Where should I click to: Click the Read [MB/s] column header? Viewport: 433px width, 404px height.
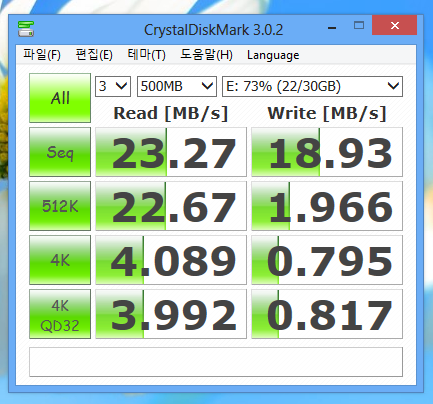tap(171, 113)
